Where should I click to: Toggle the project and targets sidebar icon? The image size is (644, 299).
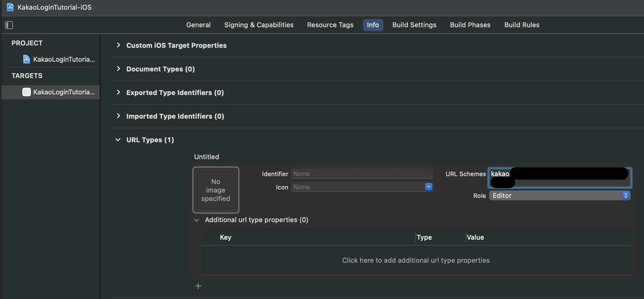pos(9,25)
